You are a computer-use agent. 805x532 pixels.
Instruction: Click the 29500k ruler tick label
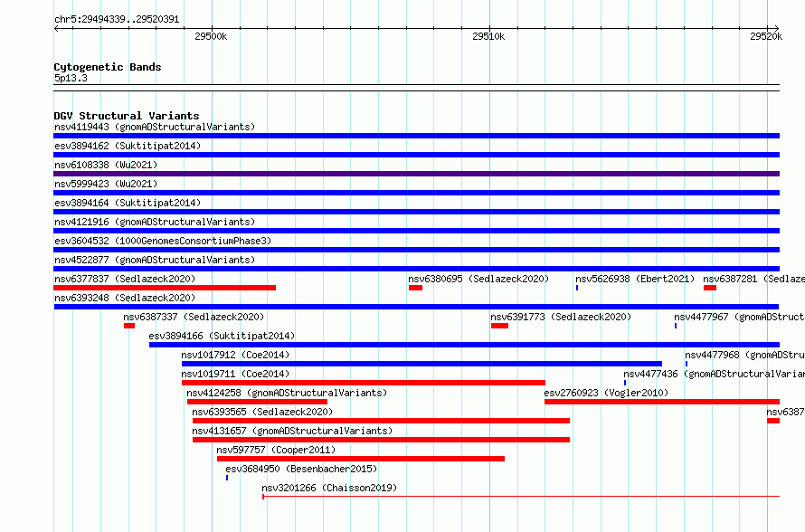coord(211,36)
